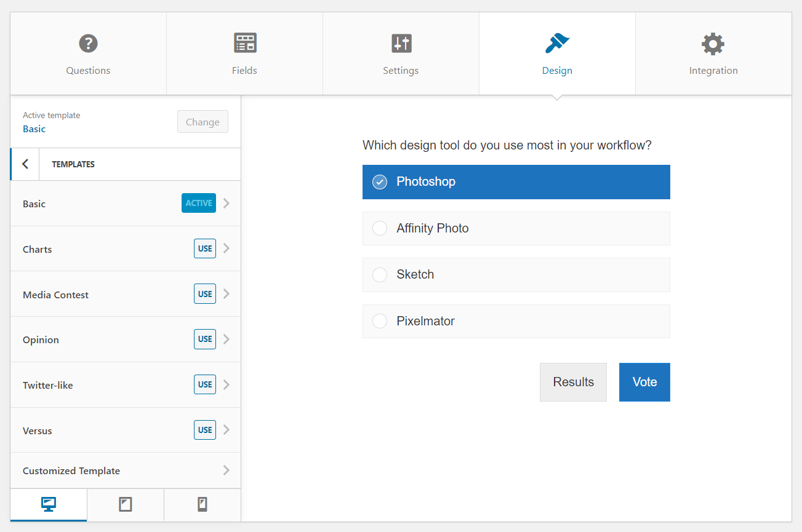Click the Design paintbrush icon
802x532 pixels.
(x=556, y=43)
